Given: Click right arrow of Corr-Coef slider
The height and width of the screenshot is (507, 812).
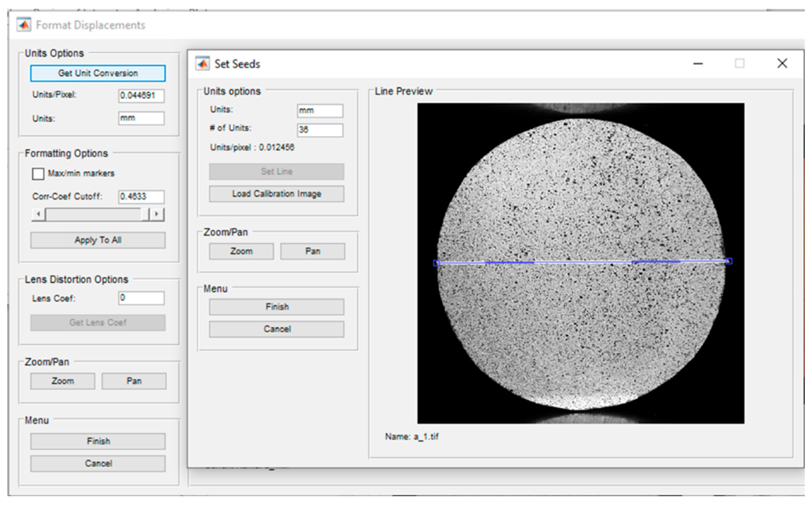Looking at the screenshot, I should (x=157, y=214).
